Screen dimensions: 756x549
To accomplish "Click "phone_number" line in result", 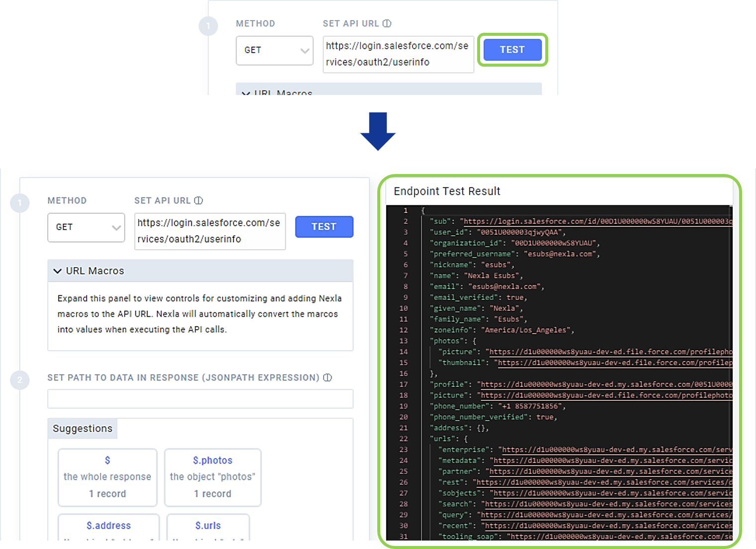I will pos(498,406).
